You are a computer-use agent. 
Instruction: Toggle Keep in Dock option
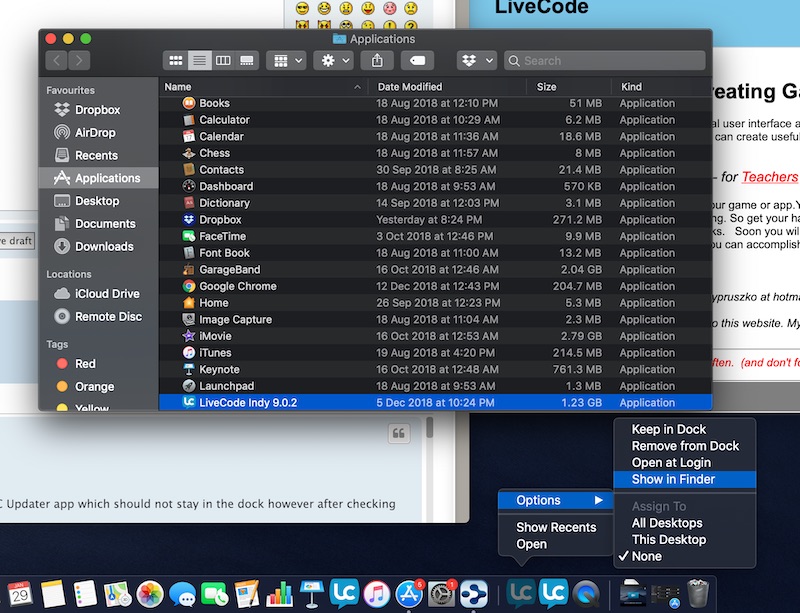[668, 429]
